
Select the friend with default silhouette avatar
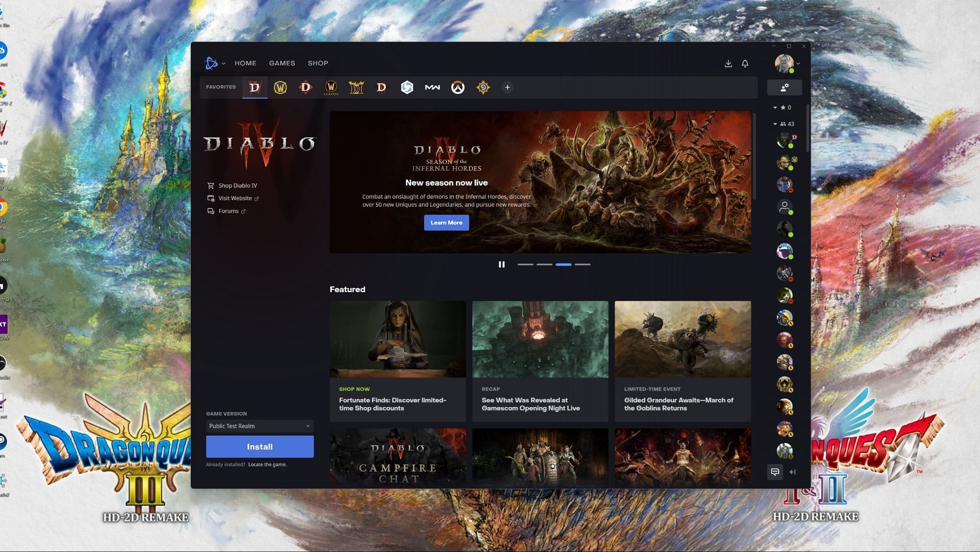click(x=785, y=207)
